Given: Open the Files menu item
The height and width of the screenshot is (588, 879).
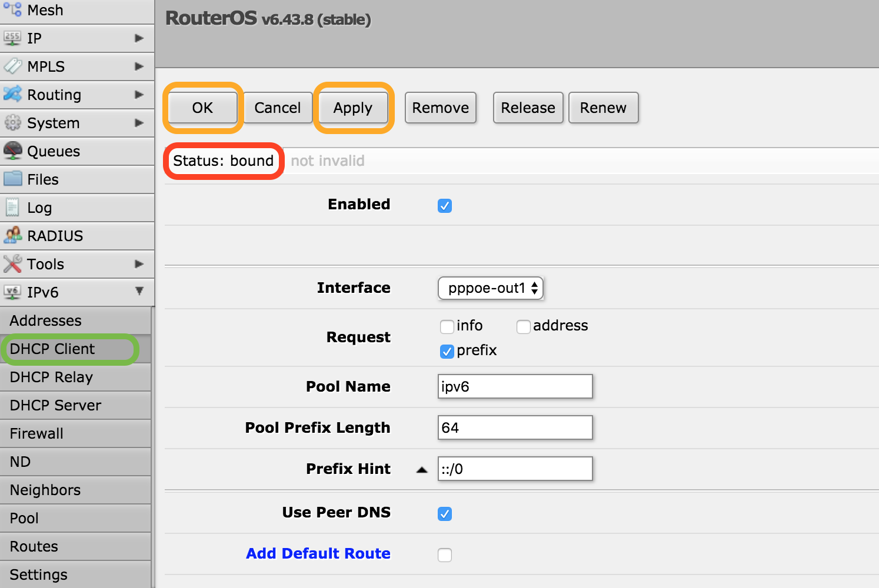Looking at the screenshot, I should coord(77,179).
